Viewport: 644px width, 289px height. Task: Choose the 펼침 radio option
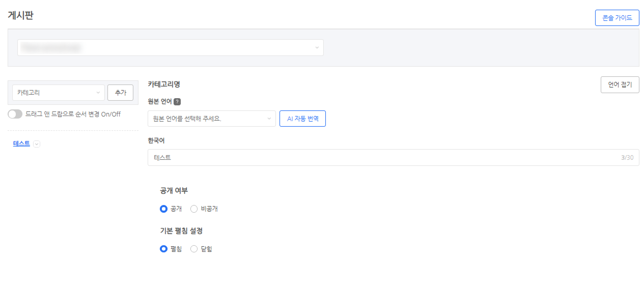point(163,249)
